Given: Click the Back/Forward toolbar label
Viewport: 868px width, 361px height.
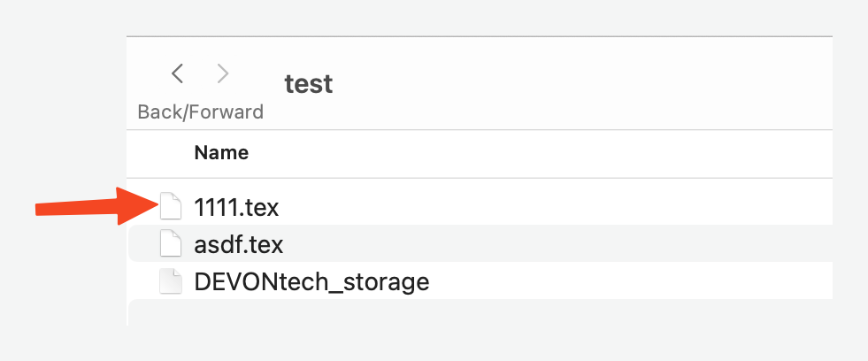Looking at the screenshot, I should pyautogui.click(x=200, y=112).
